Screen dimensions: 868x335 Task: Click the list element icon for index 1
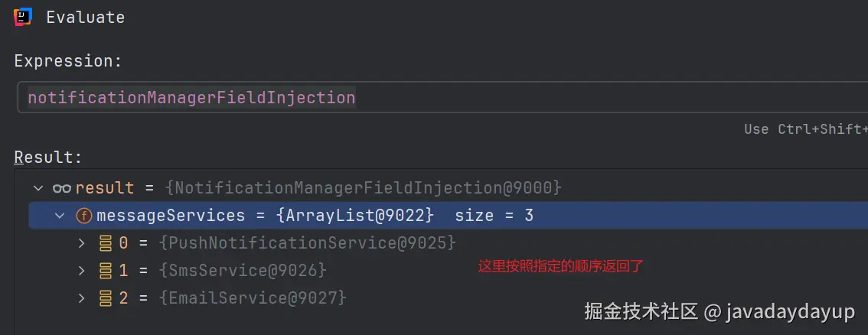point(105,271)
